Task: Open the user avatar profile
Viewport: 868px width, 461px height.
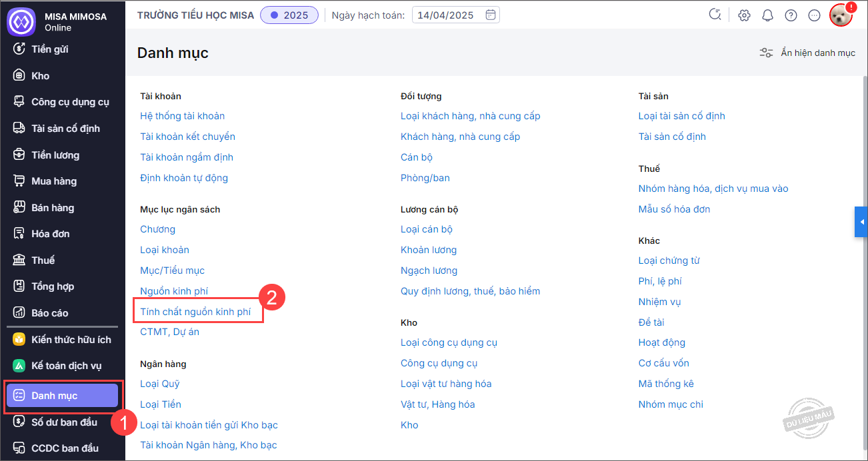Action: click(x=841, y=15)
